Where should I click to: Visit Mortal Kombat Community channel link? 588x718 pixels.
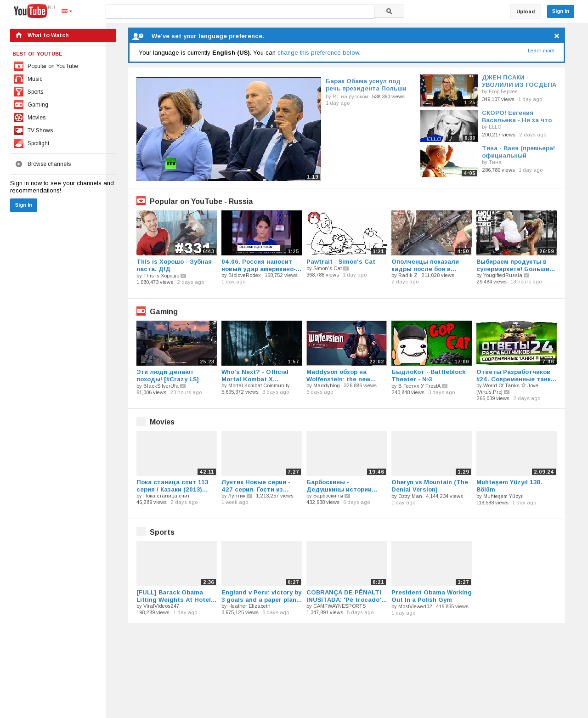(259, 386)
